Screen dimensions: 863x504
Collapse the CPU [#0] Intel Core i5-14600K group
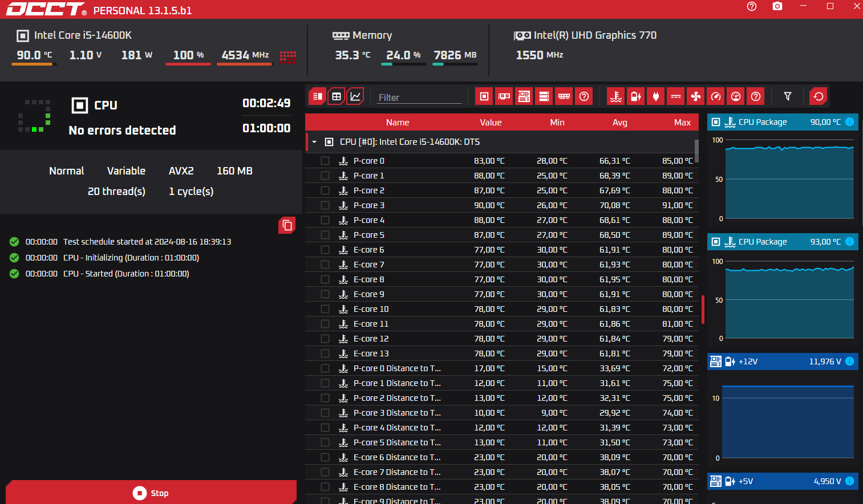(314, 142)
